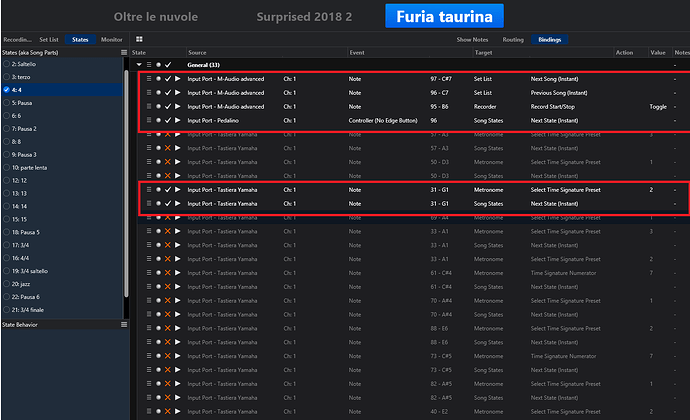Viewport: 690px width, 420px height.
Task: Click play icon on 88 - E6 Metronome row
Action: coord(178,328)
